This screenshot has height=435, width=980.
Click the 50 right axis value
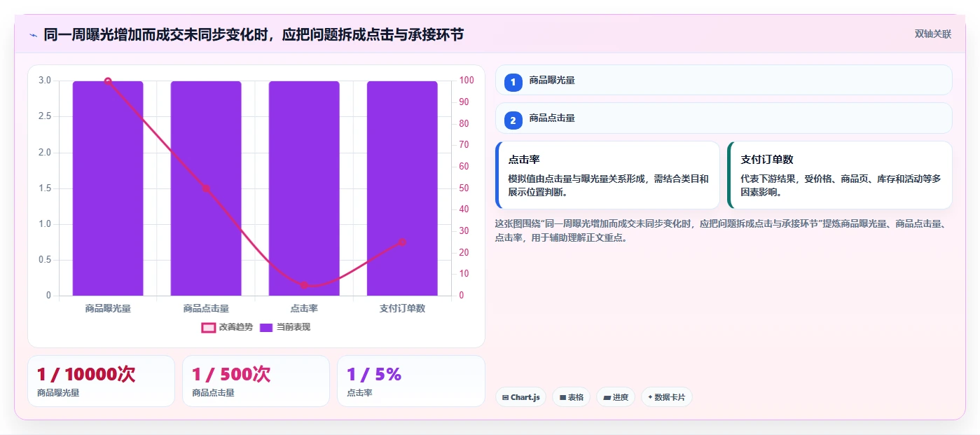[464, 188]
